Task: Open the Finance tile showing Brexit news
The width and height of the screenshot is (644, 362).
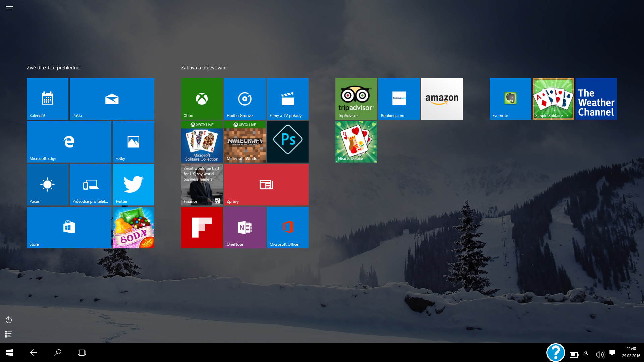Action: (202, 184)
